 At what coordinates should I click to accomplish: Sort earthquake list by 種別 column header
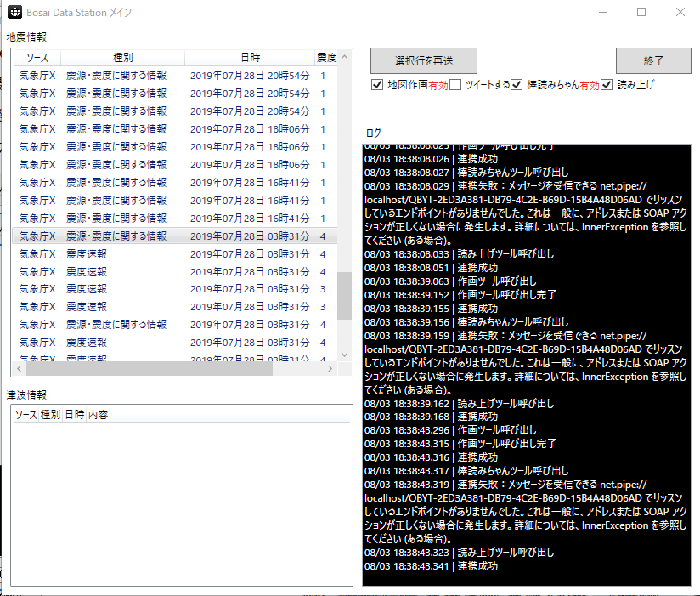pos(122,58)
